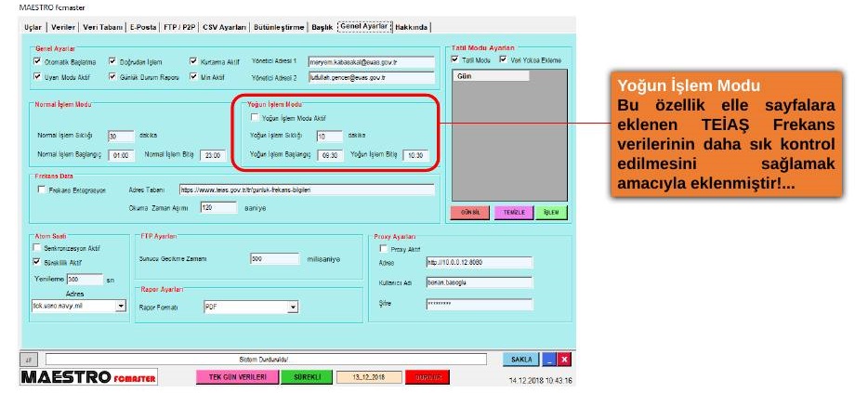The width and height of the screenshot is (868, 393).
Task: Click the blue minimize button next to SAKLA
Action: click(x=548, y=360)
